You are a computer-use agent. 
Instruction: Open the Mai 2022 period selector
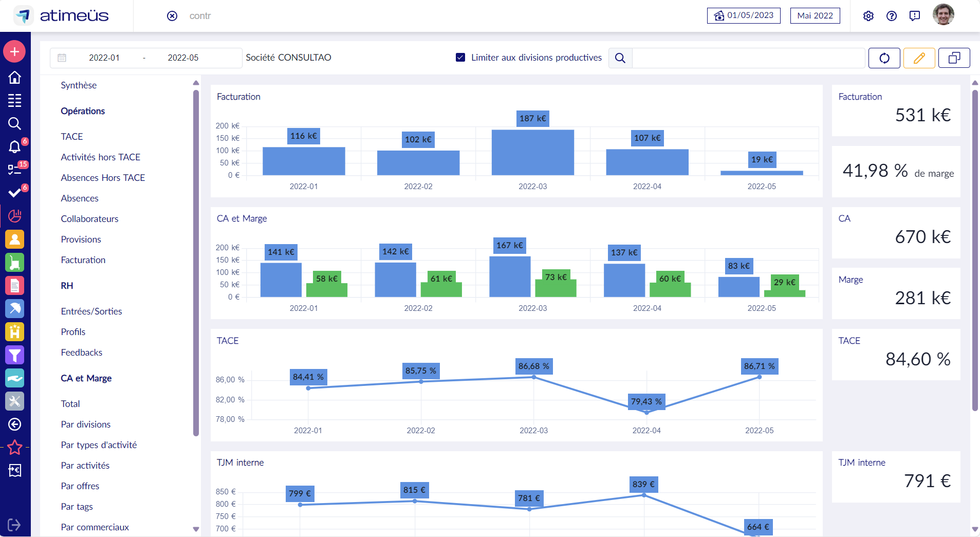click(x=815, y=15)
